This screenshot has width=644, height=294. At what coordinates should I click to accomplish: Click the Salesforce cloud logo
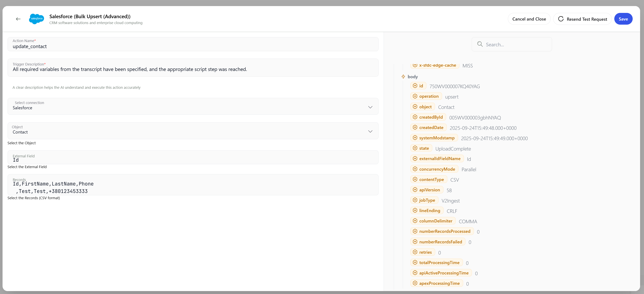[x=37, y=19]
